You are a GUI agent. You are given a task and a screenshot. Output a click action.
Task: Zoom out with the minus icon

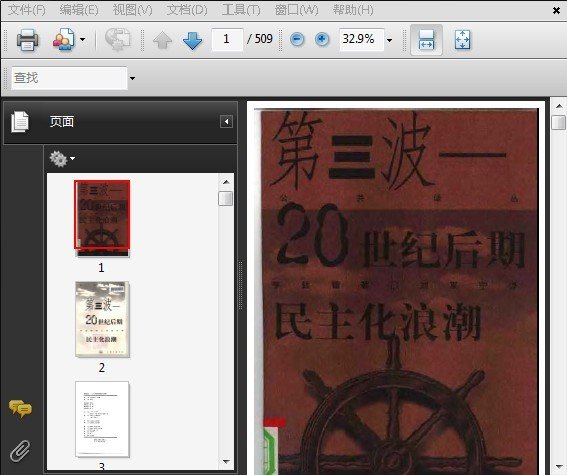coord(297,39)
